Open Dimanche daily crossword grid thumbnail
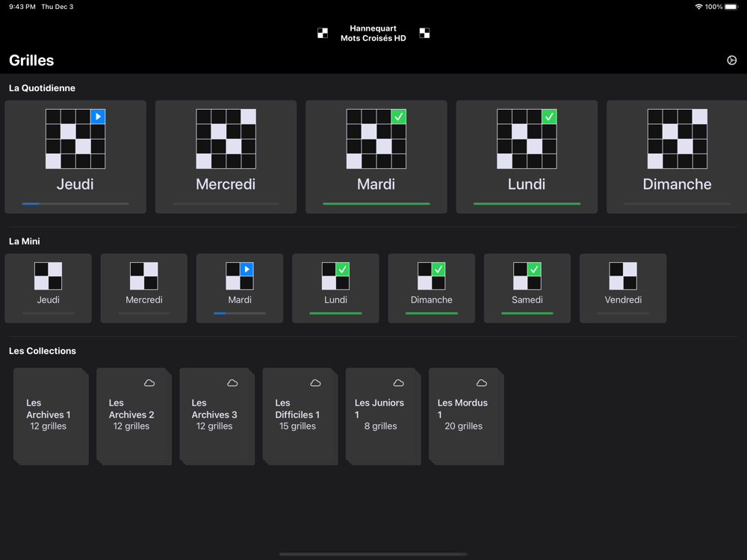 click(x=677, y=139)
